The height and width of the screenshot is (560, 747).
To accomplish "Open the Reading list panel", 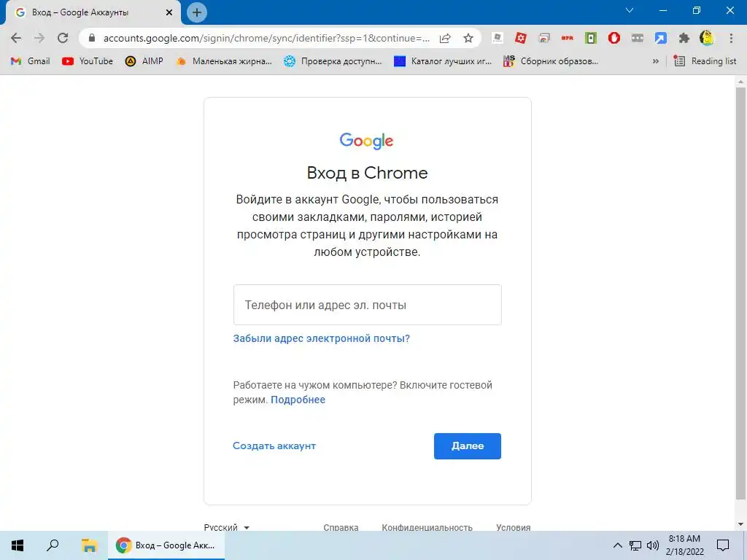I will [705, 61].
